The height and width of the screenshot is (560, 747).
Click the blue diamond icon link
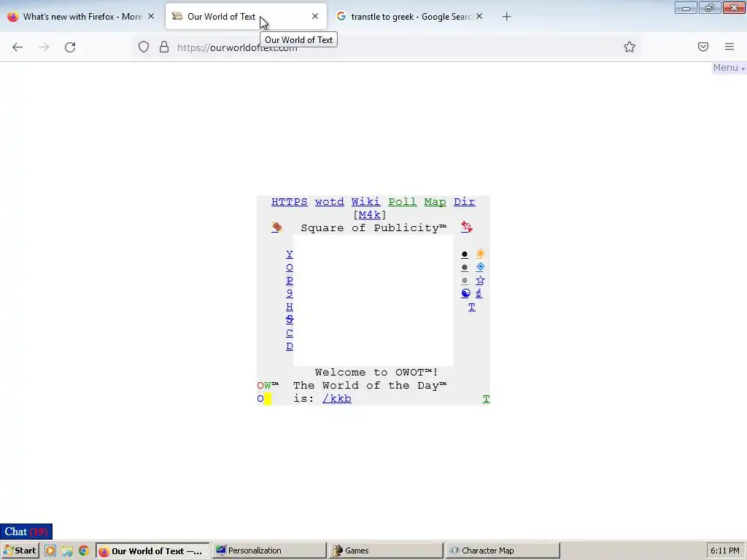(x=480, y=267)
